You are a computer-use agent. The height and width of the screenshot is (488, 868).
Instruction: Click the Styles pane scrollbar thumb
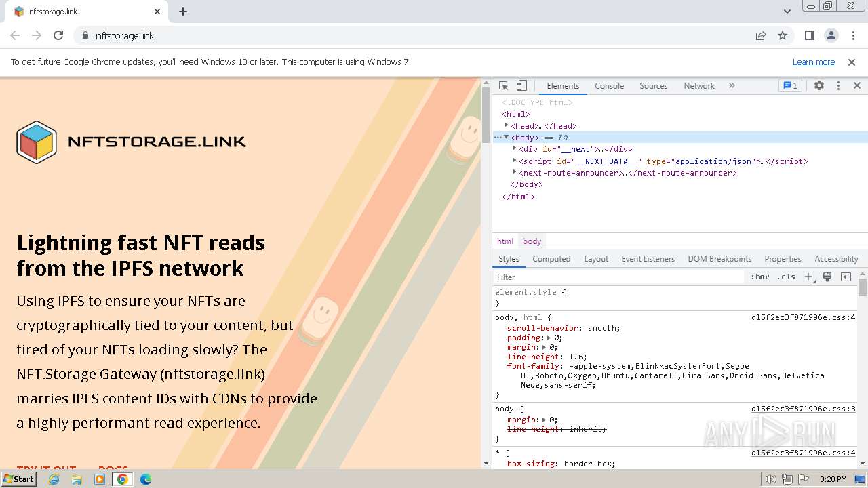863,287
